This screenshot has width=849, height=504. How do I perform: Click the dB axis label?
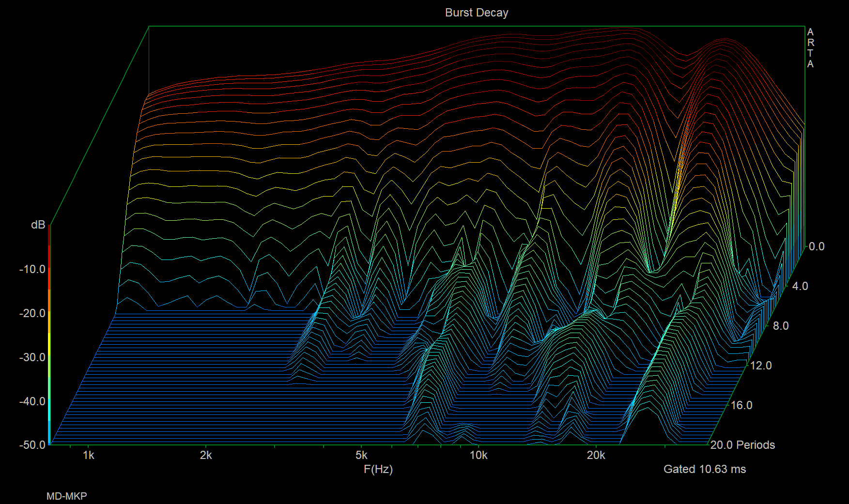point(38,225)
